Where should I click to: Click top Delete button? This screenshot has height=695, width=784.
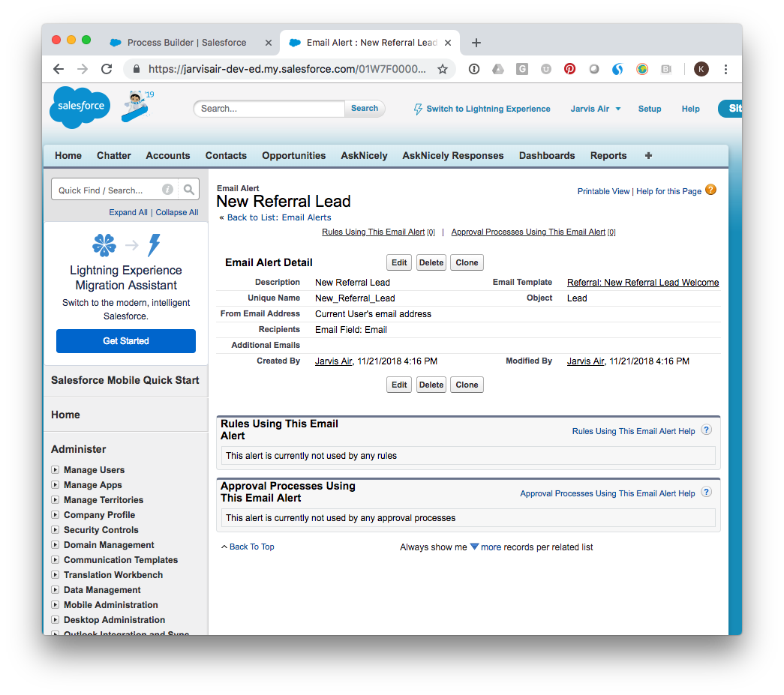coord(431,262)
